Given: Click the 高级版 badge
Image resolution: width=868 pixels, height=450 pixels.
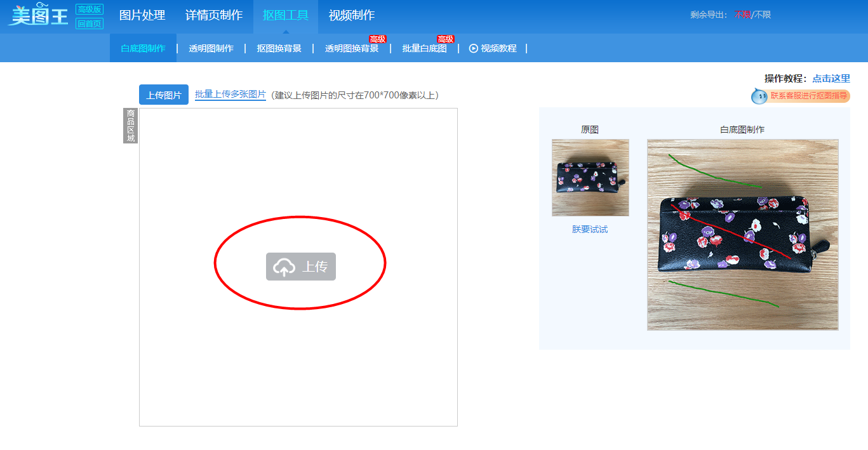Looking at the screenshot, I should (90, 10).
